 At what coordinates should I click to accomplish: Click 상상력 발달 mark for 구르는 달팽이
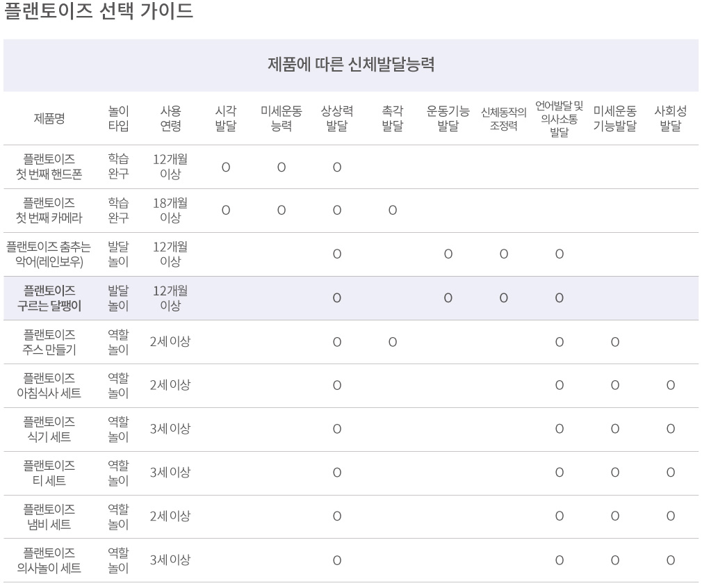(x=337, y=298)
